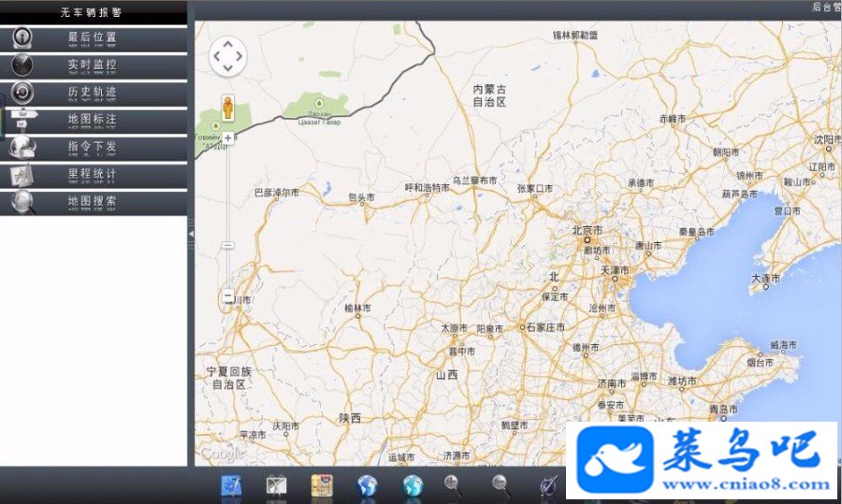Click the dark blue globe icon
Image resolution: width=842 pixels, height=504 pixels.
coord(368,486)
